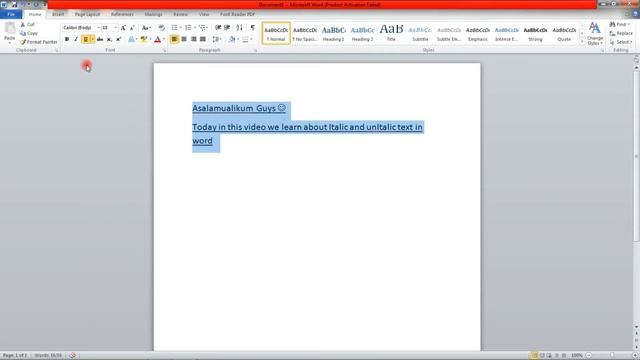Click the Multilevel List icon
640x360 pixels.
(x=202, y=28)
